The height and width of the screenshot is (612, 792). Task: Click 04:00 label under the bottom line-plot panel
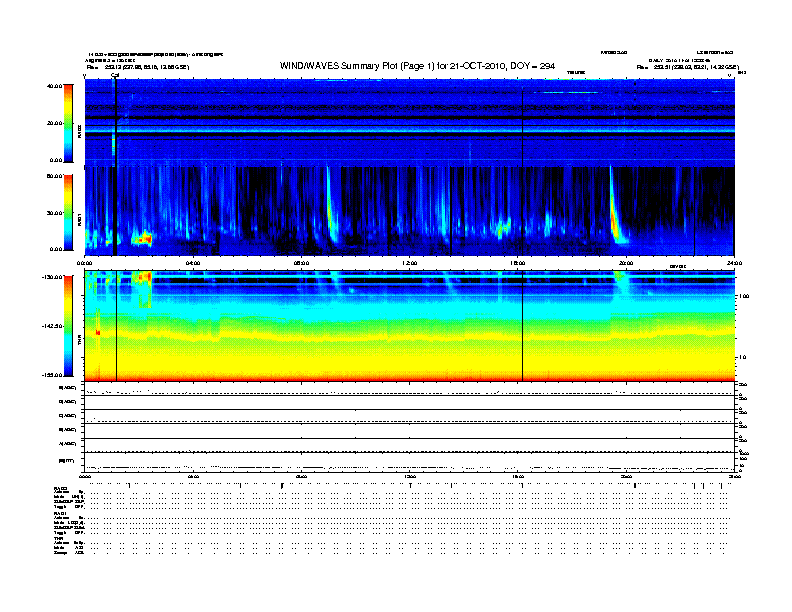coord(193,476)
